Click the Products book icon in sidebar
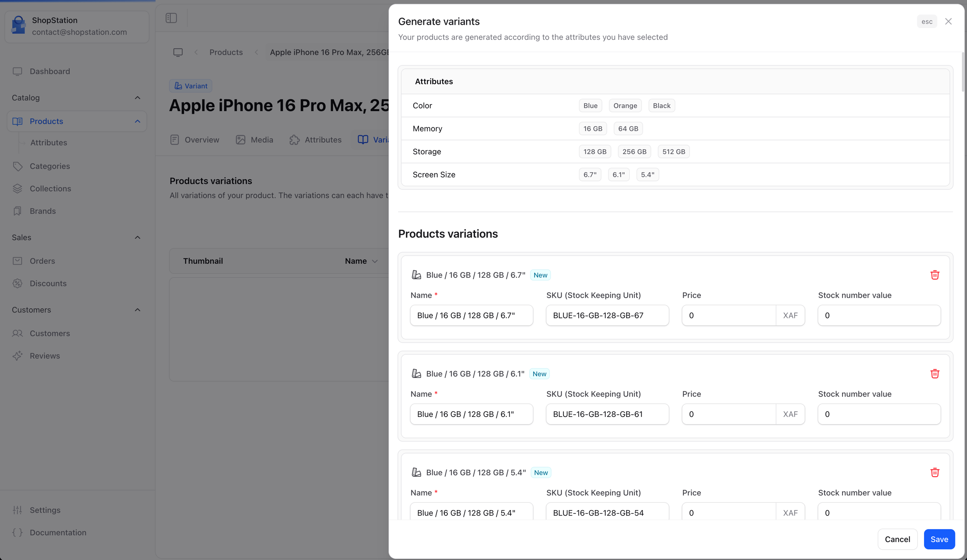Image resolution: width=967 pixels, height=560 pixels. [x=17, y=121]
